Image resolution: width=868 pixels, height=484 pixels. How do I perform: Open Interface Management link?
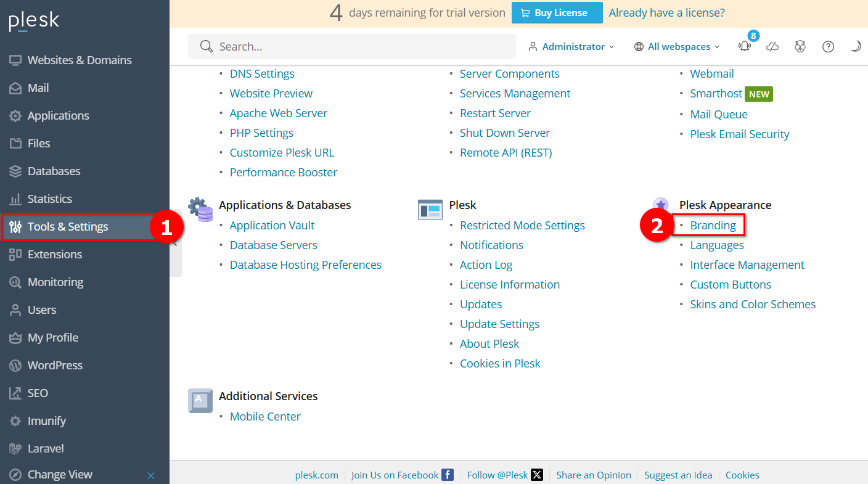coord(747,265)
